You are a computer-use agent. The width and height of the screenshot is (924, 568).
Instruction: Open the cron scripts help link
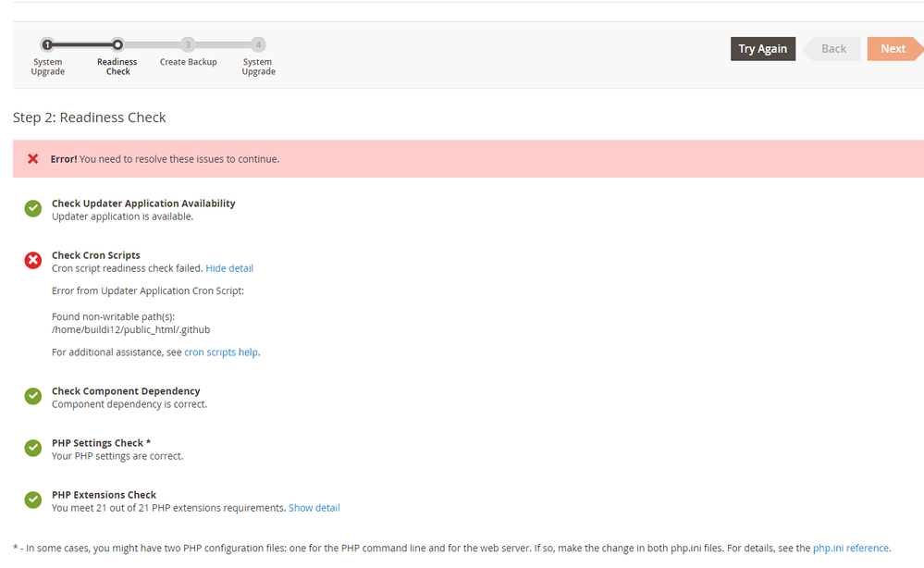(x=221, y=352)
